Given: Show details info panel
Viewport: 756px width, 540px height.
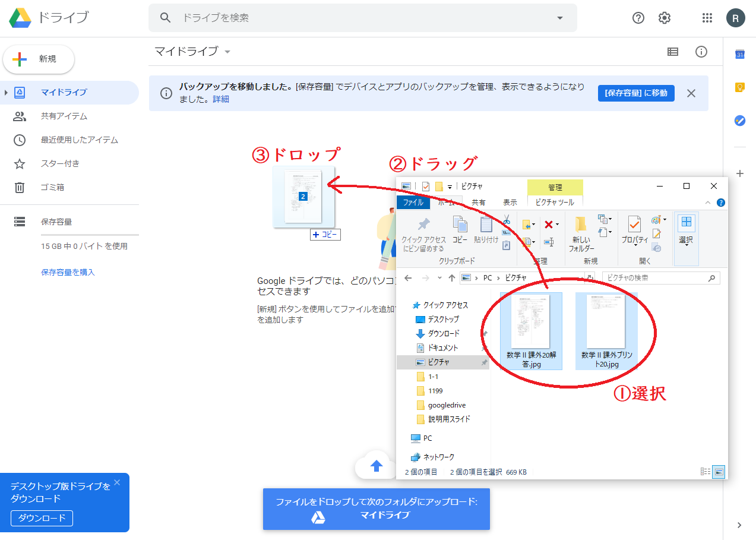Looking at the screenshot, I should [x=701, y=52].
